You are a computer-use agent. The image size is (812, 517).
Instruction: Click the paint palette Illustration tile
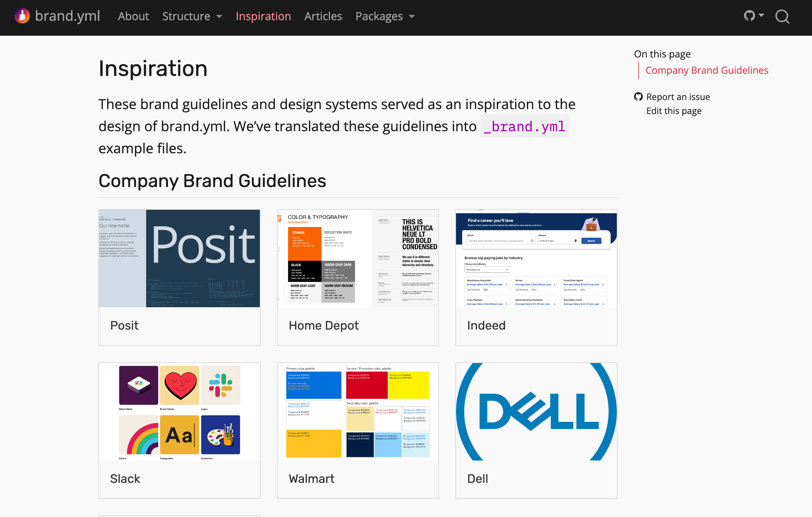(221, 435)
